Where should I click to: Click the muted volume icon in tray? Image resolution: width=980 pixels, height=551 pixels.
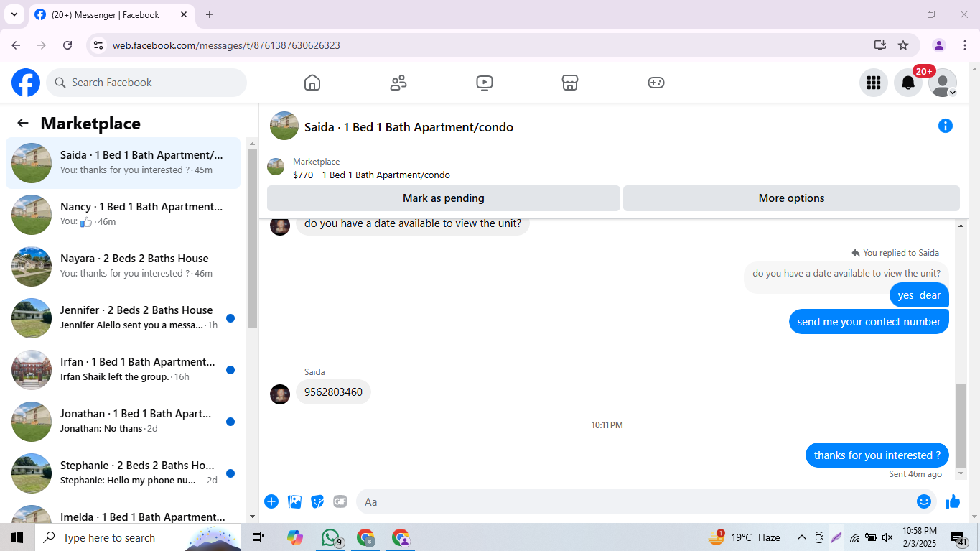click(x=887, y=537)
